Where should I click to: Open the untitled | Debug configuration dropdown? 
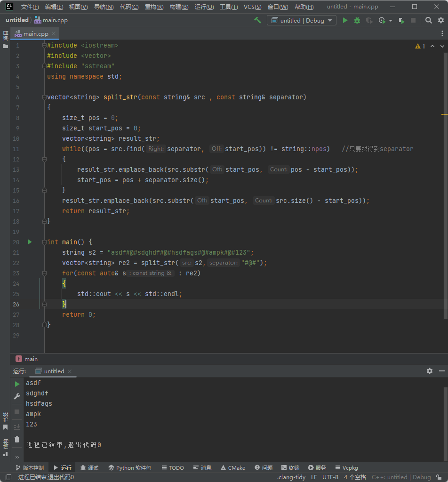(x=302, y=20)
